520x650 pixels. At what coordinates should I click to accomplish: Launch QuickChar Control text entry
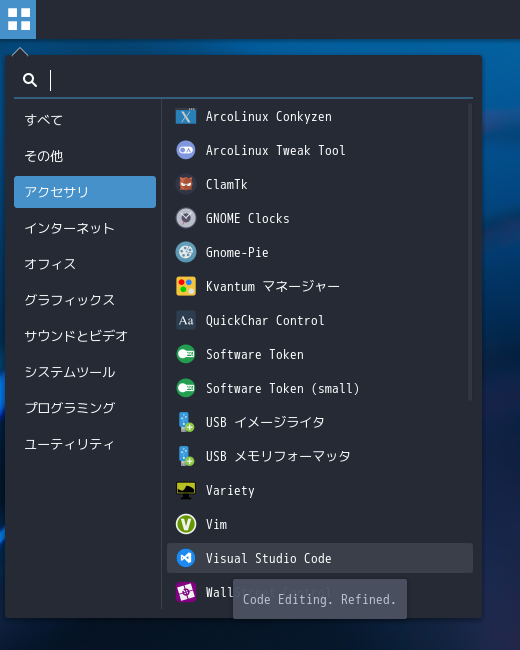265,320
